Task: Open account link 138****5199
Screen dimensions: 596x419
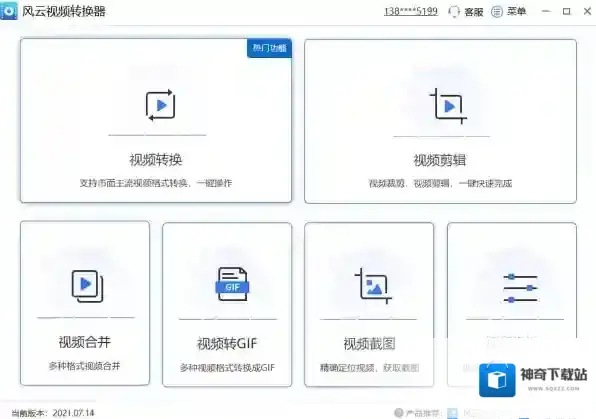Action: pos(411,11)
